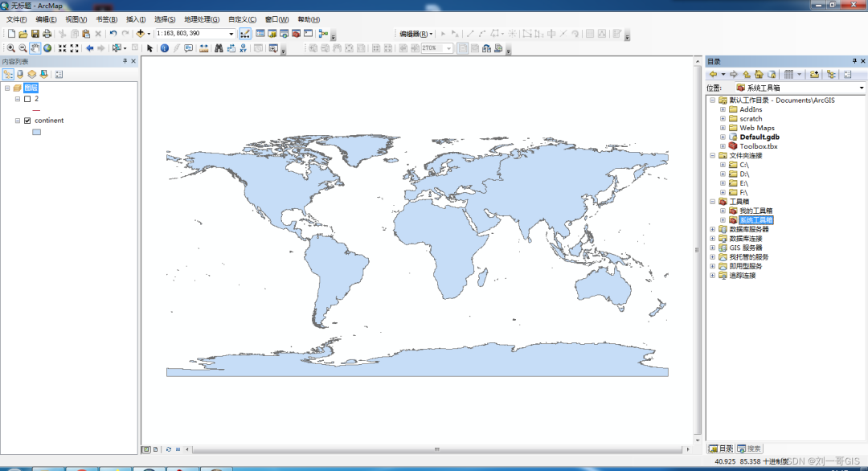Open the ArcToolbox window icon
Viewport: 868px width, 471px height.
[x=296, y=34]
